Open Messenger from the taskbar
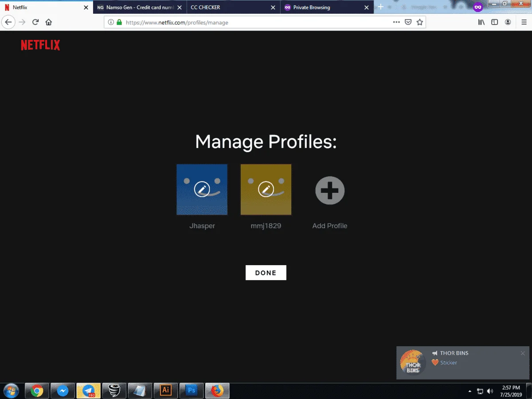 click(x=63, y=391)
